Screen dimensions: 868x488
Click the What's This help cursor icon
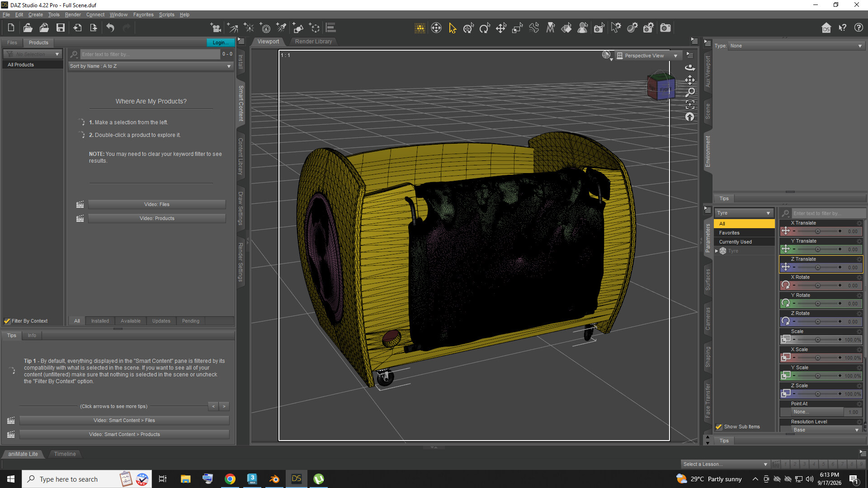tap(842, 28)
